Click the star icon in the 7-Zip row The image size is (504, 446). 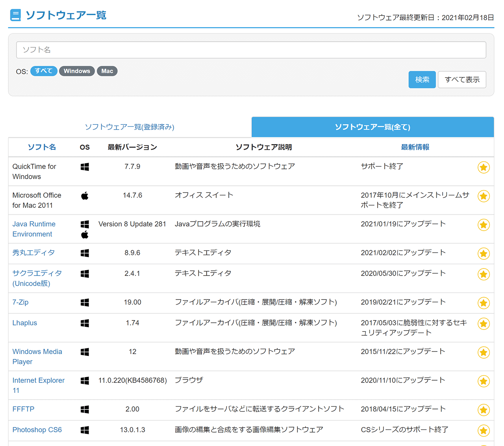[484, 303]
